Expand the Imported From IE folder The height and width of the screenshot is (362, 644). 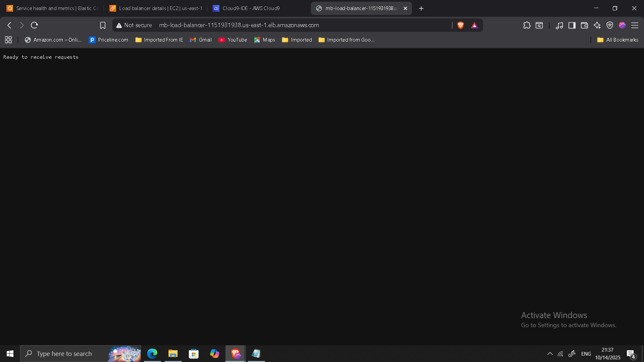159,40
